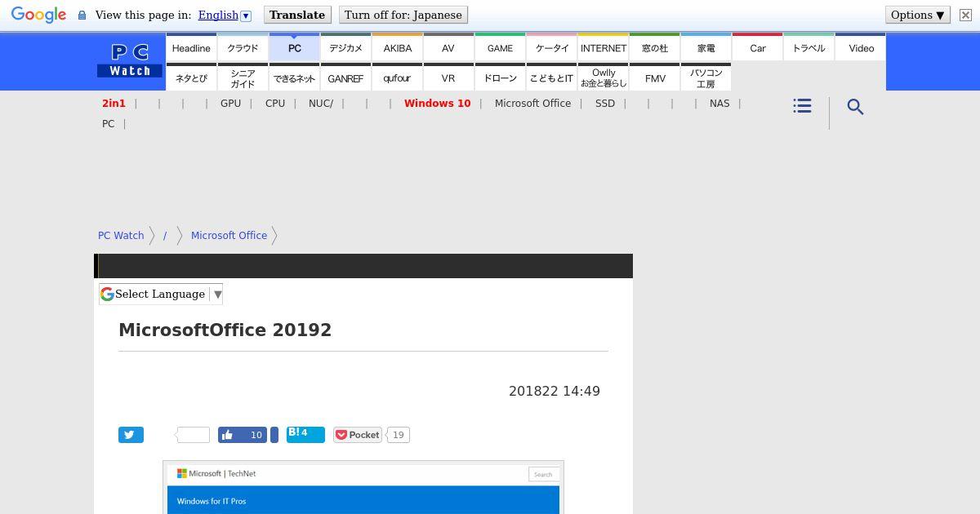This screenshot has width=980, height=514.
Task: Click the Microsoft TechNet article screenshot
Action: pos(363,487)
